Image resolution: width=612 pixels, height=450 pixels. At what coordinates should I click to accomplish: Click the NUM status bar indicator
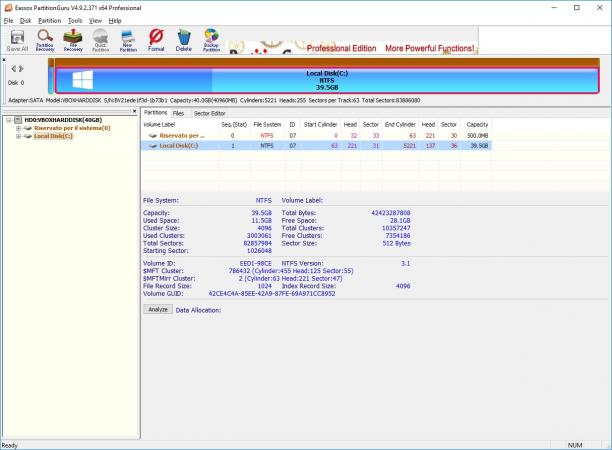575,445
